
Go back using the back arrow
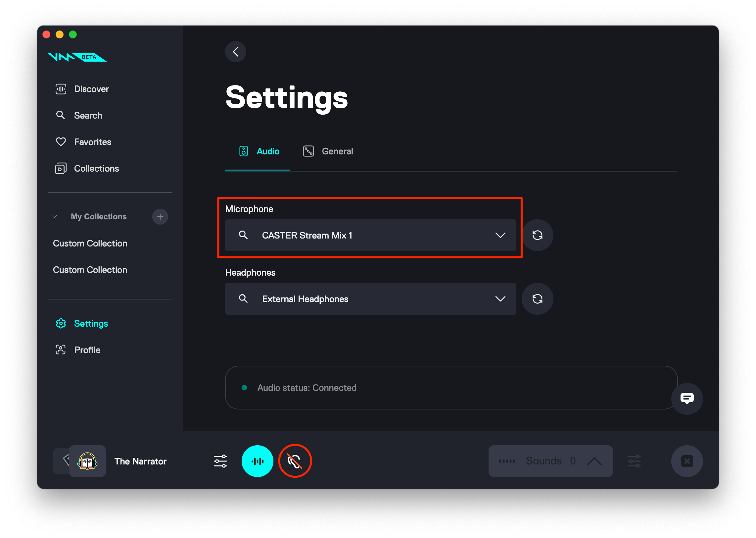236,52
